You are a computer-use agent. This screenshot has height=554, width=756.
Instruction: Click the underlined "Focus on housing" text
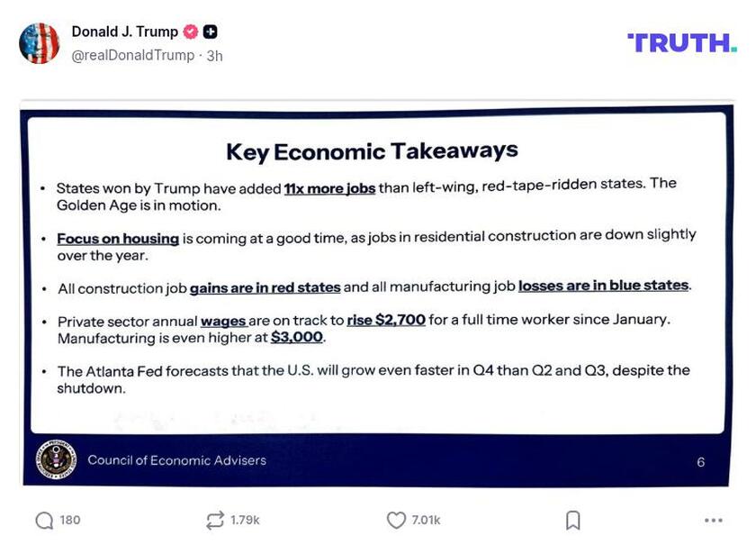(118, 239)
